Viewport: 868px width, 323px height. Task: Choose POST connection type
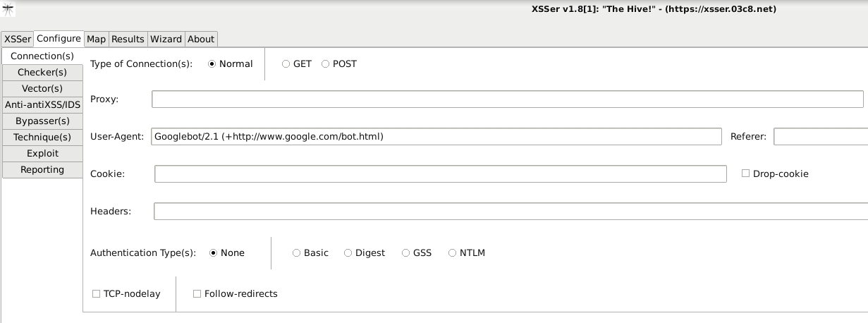coord(326,63)
